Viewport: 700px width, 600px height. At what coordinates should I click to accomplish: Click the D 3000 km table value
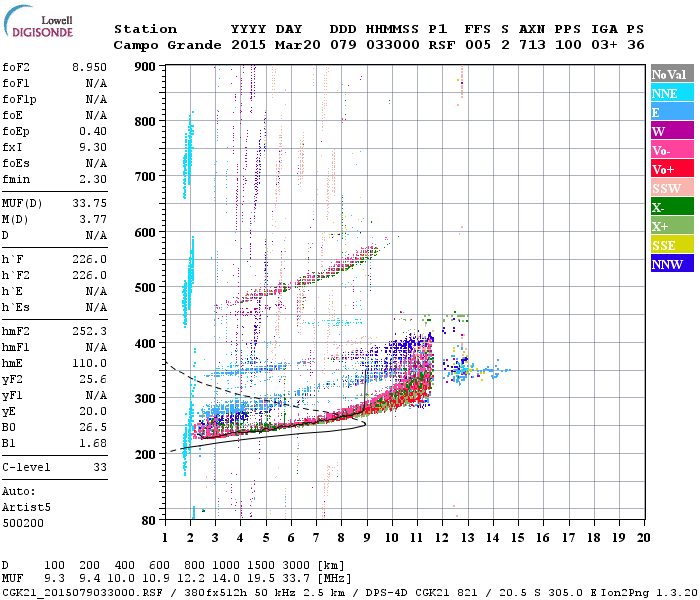click(x=296, y=566)
